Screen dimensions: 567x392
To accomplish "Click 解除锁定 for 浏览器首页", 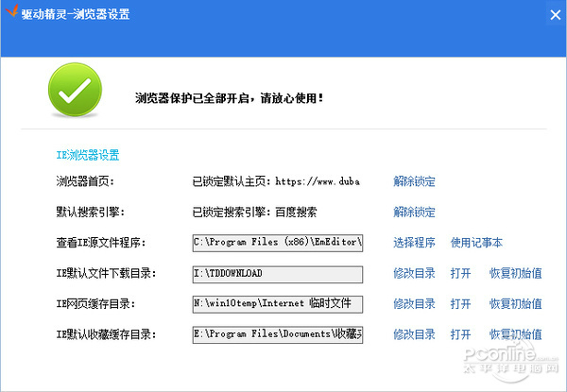I will 414,181.
